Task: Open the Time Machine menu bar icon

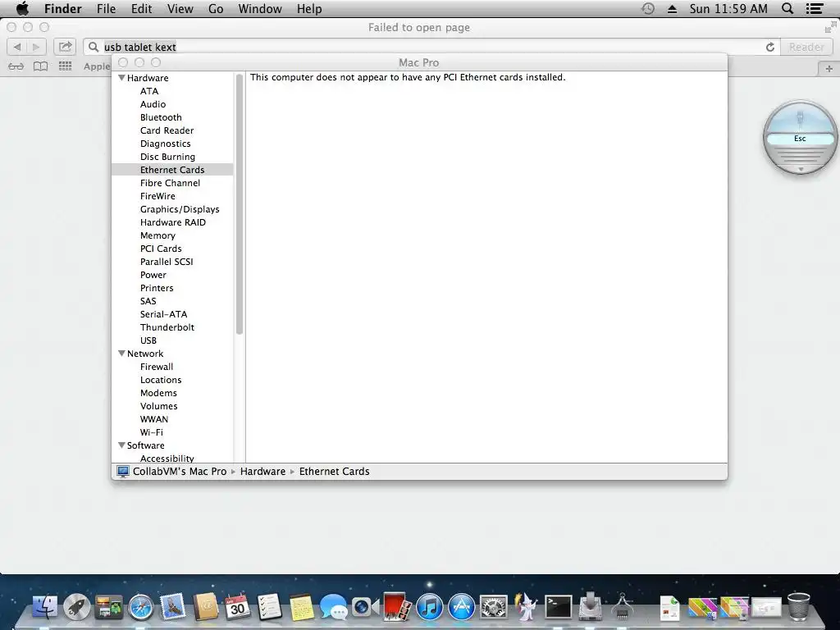Action: pyautogui.click(x=648, y=8)
